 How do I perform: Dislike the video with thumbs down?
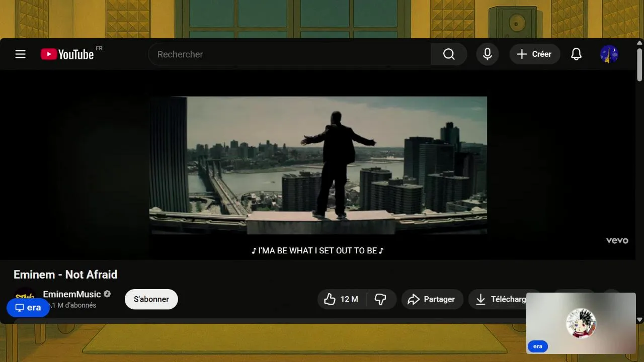[381, 299]
